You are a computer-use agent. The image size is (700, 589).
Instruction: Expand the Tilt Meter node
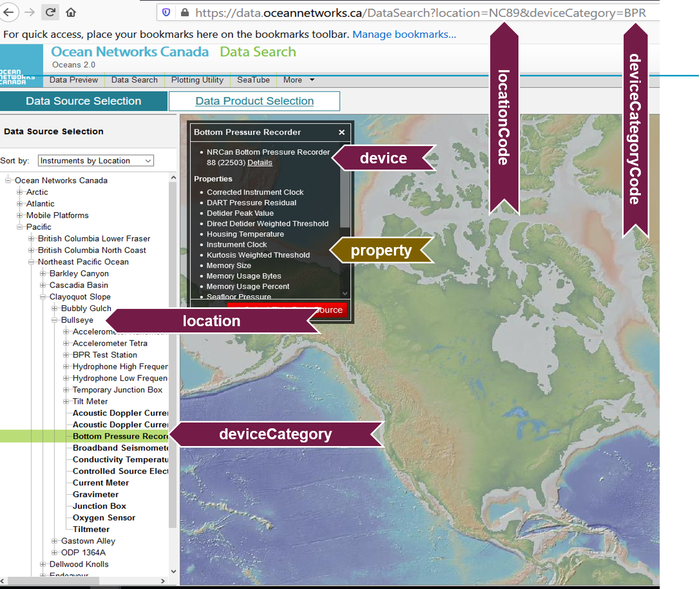pos(66,402)
